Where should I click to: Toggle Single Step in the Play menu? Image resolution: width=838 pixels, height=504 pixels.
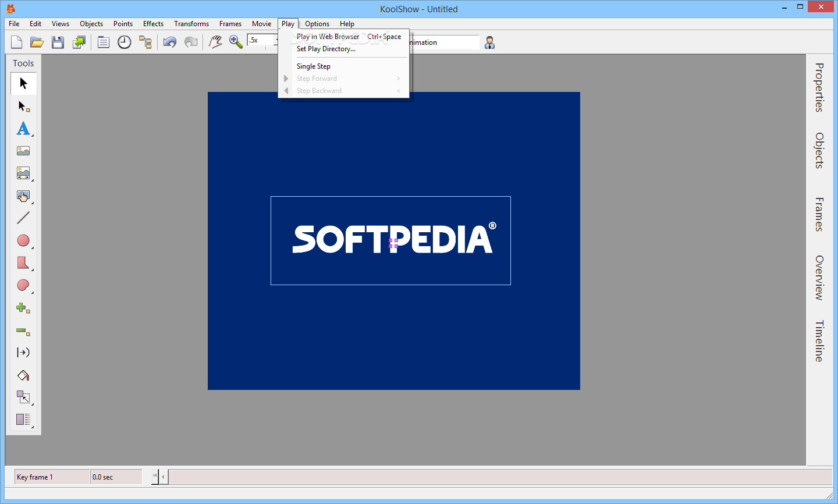pyautogui.click(x=344, y=66)
